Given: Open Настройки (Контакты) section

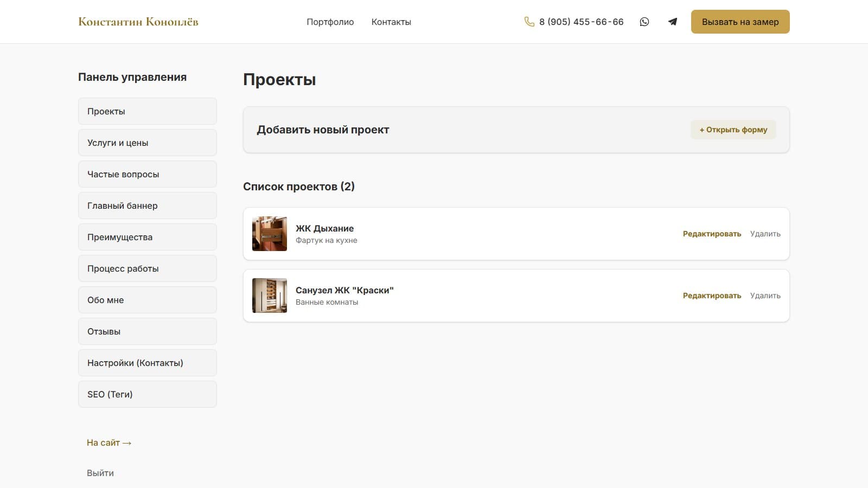Looking at the screenshot, I should click(148, 363).
